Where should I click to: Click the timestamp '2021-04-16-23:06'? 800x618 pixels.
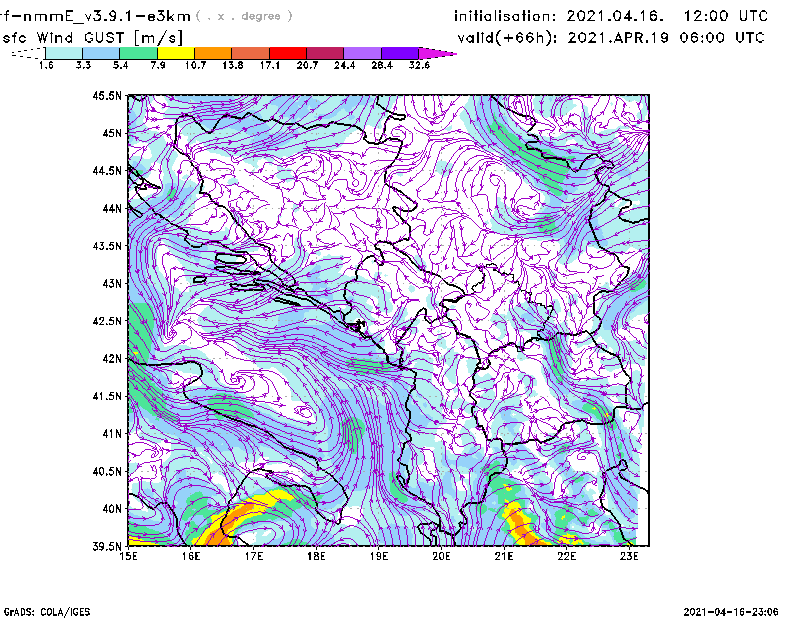(731, 612)
